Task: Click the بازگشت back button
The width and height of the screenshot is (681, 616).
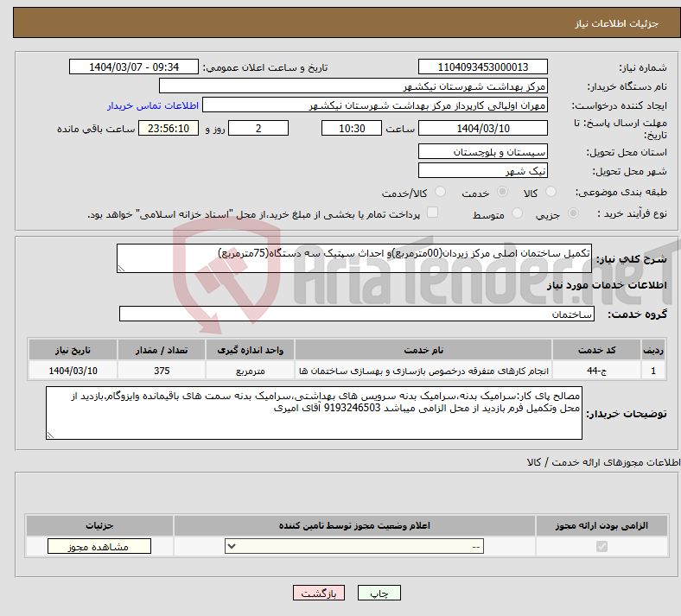Action: point(319,593)
